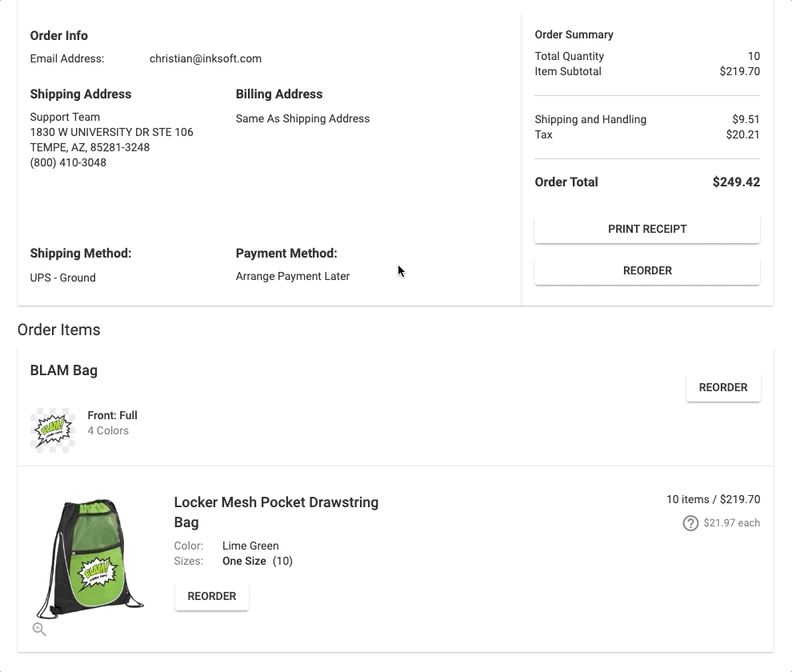This screenshot has height=672, width=792.
Task: Click REORDER under the Locker Mesh bag sizes
Action: (x=211, y=596)
